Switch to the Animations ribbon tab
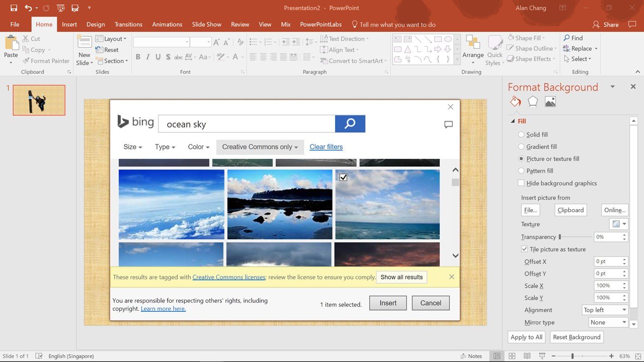644x362 pixels. click(x=167, y=24)
